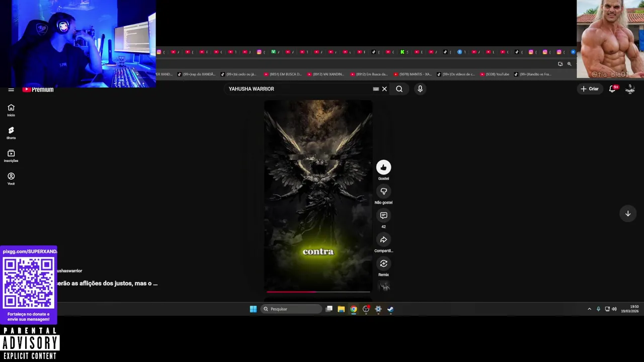
Task: Open bookmark '(99+)tá cedo ou já...'
Action: point(239,74)
